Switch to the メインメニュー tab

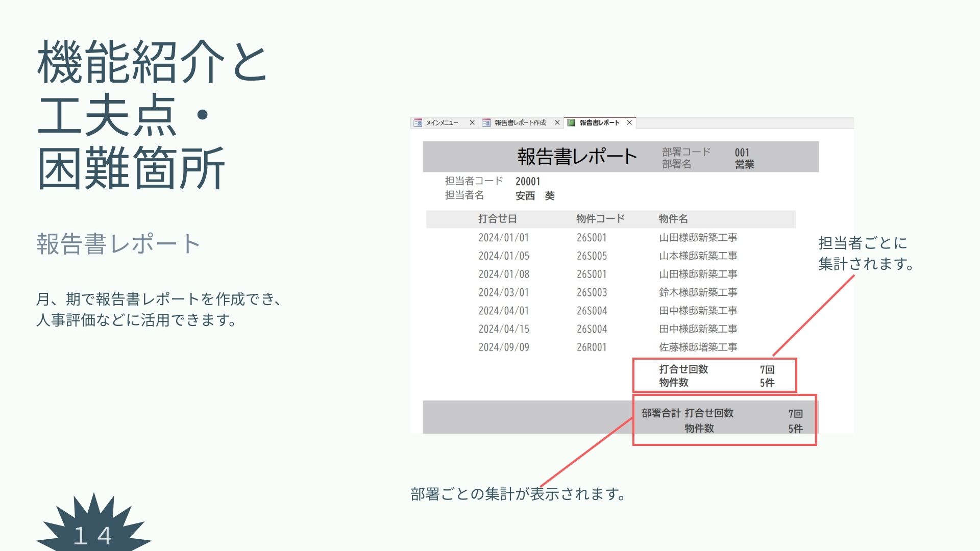point(442,123)
